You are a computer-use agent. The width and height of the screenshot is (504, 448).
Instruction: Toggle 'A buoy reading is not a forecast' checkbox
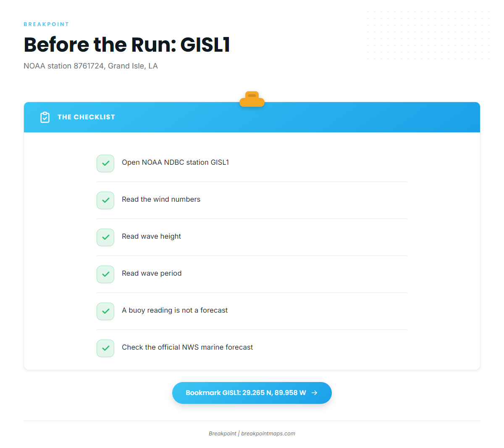105,311
